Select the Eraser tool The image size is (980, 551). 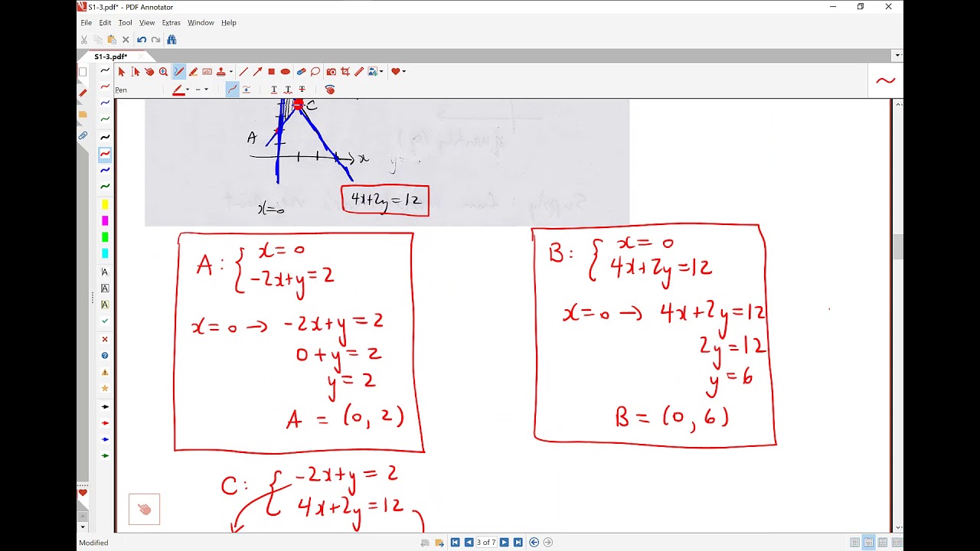click(x=301, y=71)
